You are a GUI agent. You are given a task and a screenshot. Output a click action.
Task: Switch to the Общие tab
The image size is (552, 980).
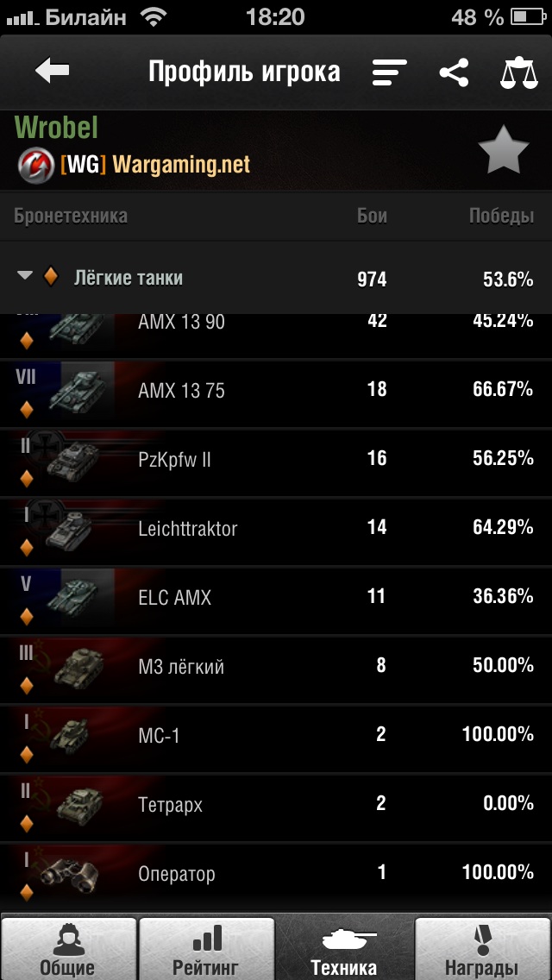coord(68,949)
